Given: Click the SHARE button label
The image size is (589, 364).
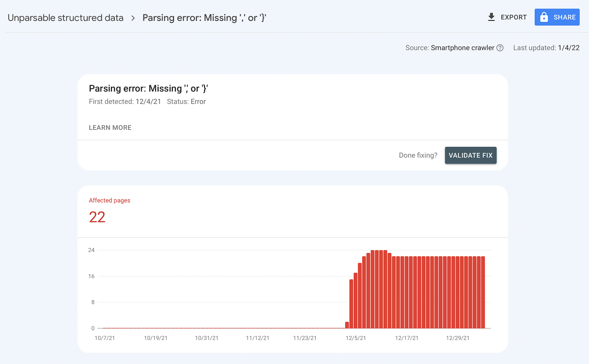Looking at the screenshot, I should click(x=564, y=17).
